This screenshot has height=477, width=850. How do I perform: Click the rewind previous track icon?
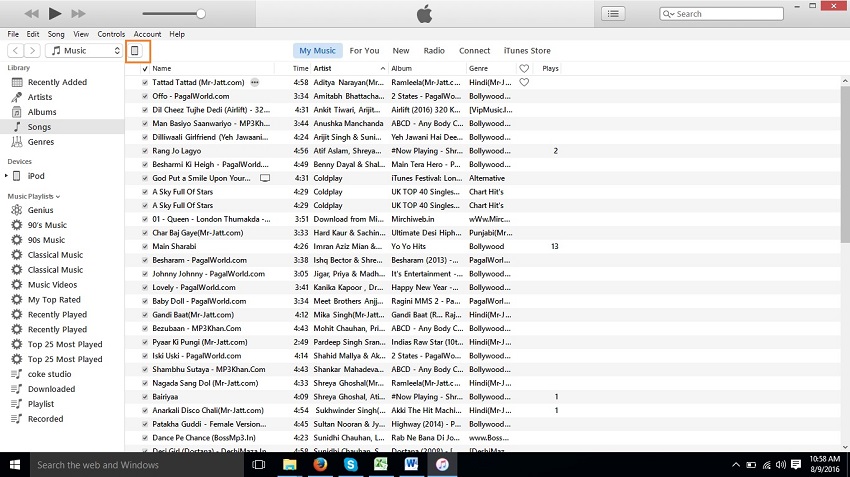tap(31, 13)
